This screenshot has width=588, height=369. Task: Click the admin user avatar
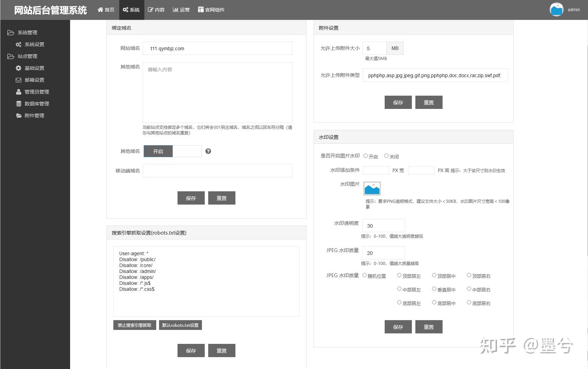[557, 10]
